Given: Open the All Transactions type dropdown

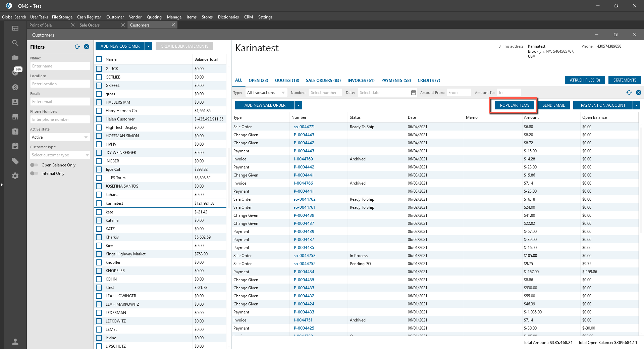Looking at the screenshot, I should point(283,93).
